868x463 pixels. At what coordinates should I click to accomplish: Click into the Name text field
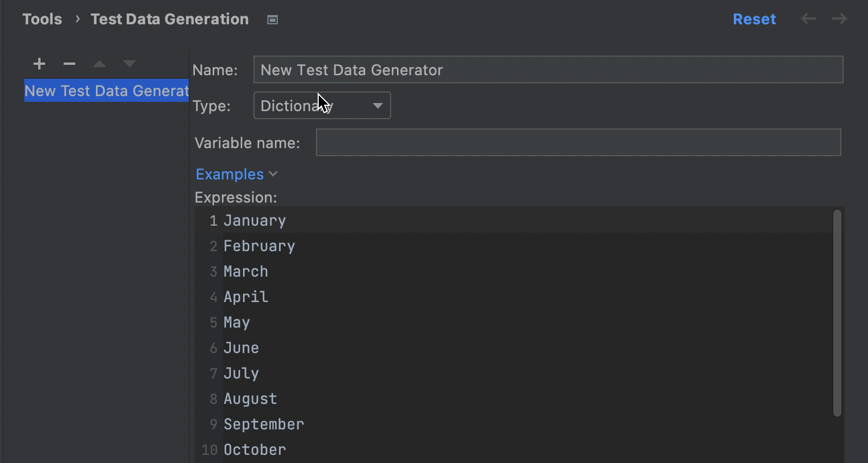coord(548,70)
